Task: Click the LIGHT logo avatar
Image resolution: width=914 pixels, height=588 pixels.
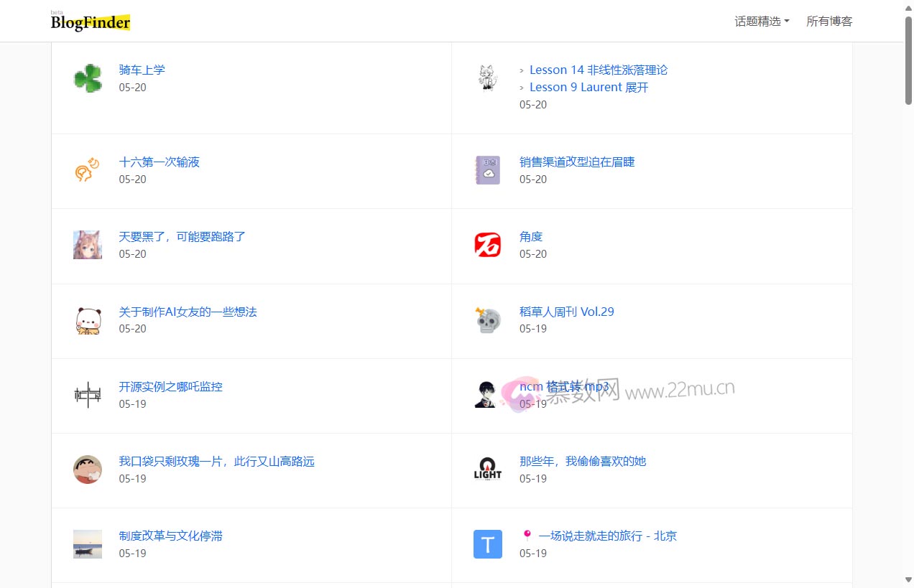Action: 488,470
